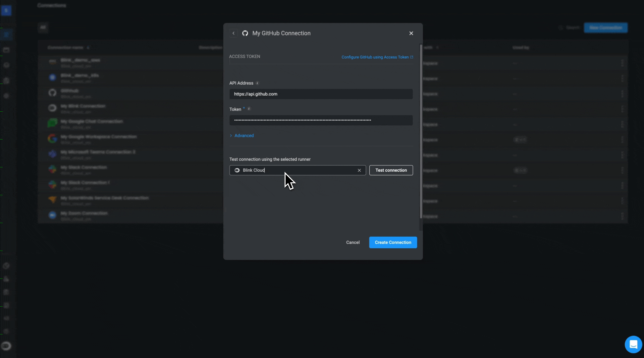The image size is (644, 358).
Task: Go back using the dialog's back arrow
Action: coord(233,33)
